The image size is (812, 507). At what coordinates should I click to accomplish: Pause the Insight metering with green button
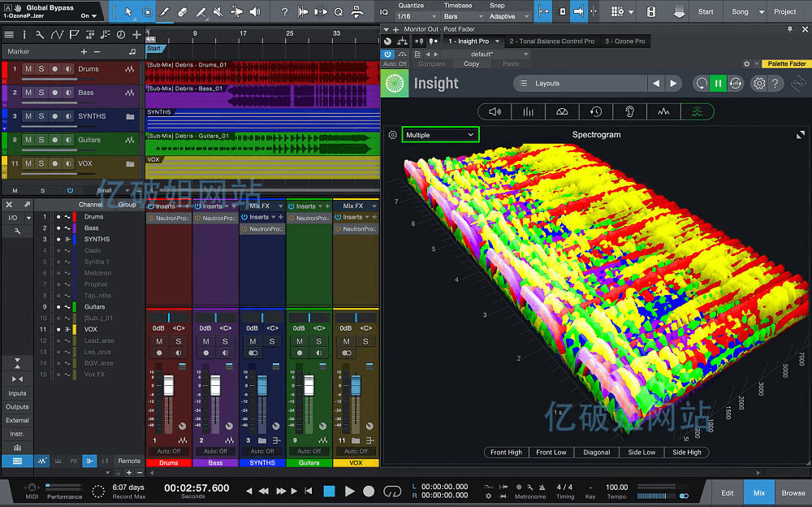tap(719, 83)
